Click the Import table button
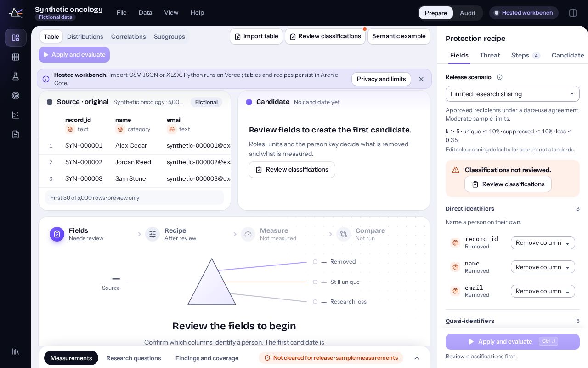Image resolution: width=588 pixels, height=368 pixels. click(x=256, y=36)
